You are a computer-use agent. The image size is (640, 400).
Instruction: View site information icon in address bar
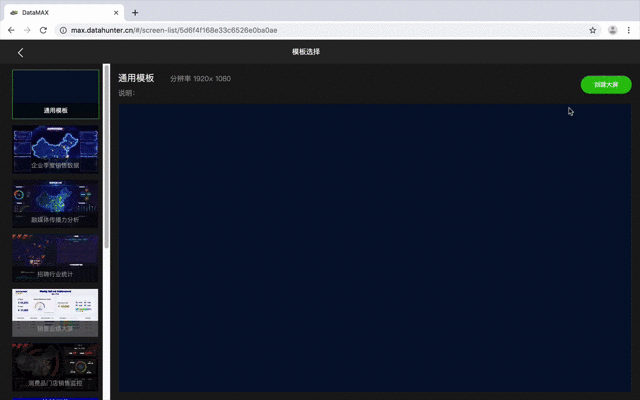[x=63, y=30]
